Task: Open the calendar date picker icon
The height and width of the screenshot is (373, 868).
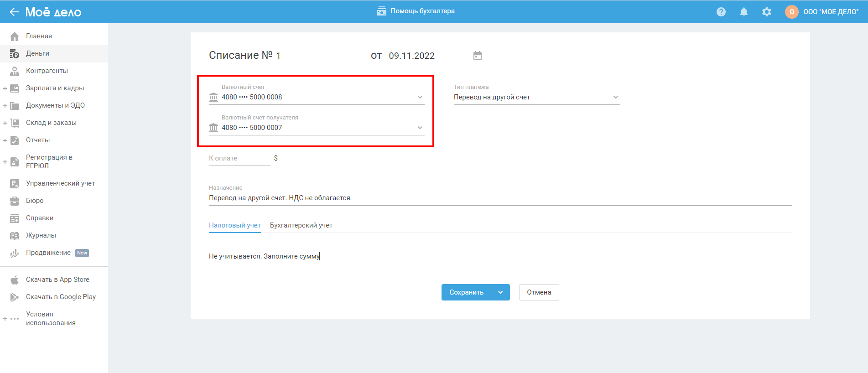Action: click(478, 56)
